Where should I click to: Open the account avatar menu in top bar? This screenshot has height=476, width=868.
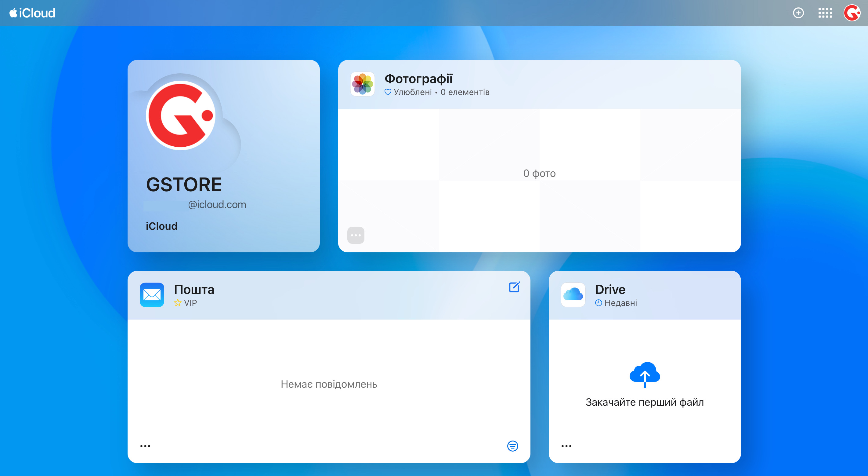(x=852, y=13)
